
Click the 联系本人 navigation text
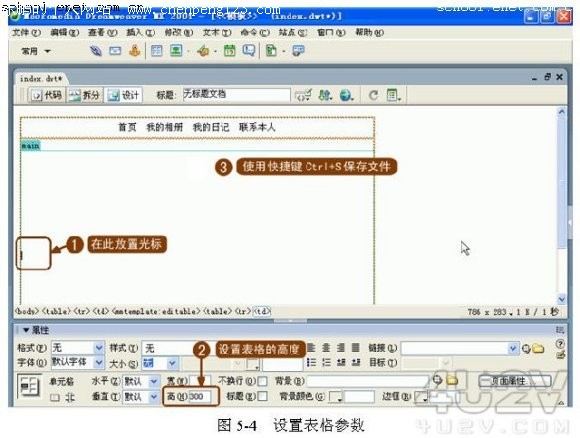click(x=257, y=128)
